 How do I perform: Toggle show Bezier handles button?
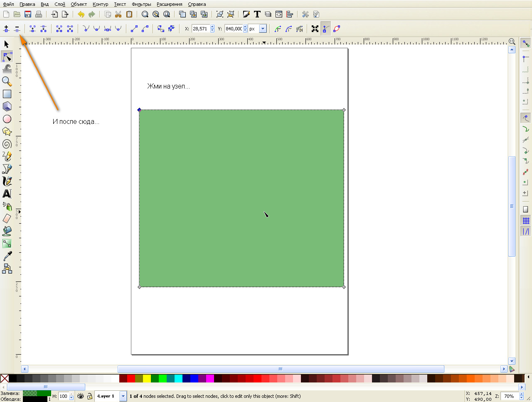pos(326,29)
